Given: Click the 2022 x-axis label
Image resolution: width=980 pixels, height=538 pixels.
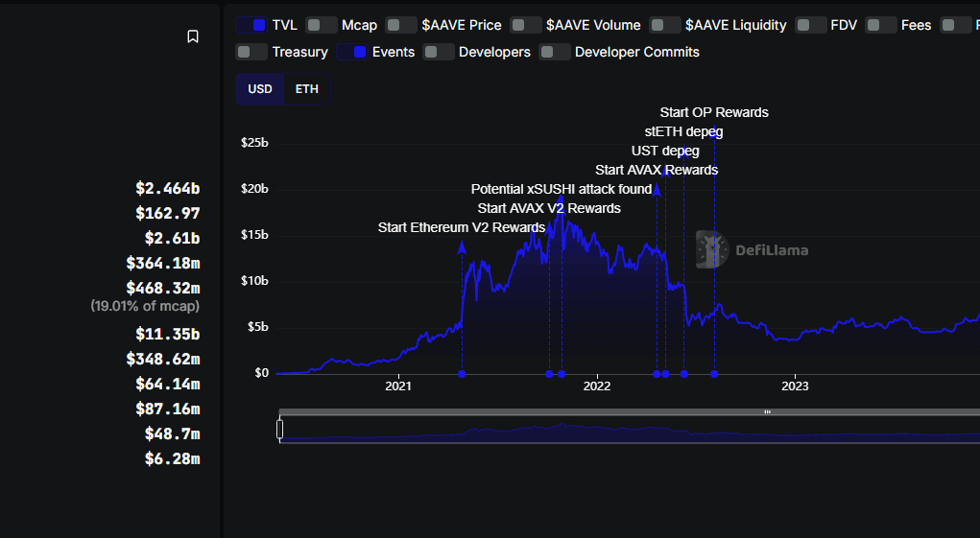Looking at the screenshot, I should (597, 386).
